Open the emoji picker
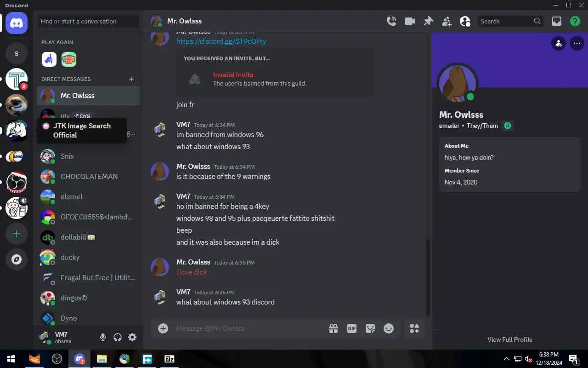This screenshot has width=588, height=368. coord(389,328)
